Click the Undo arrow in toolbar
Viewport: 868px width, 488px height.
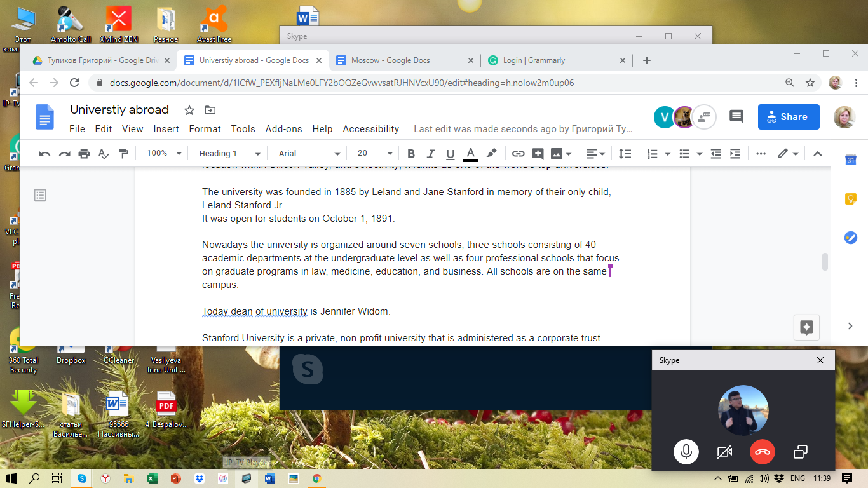[x=44, y=154]
